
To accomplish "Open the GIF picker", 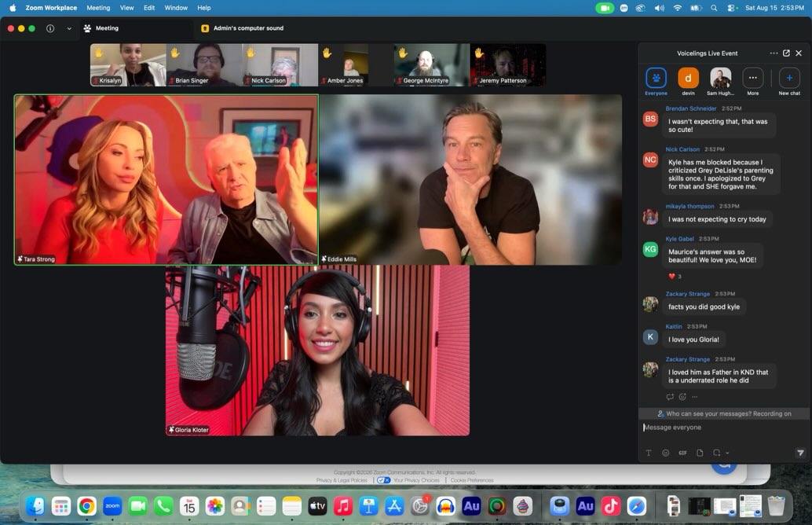I will pos(682,453).
